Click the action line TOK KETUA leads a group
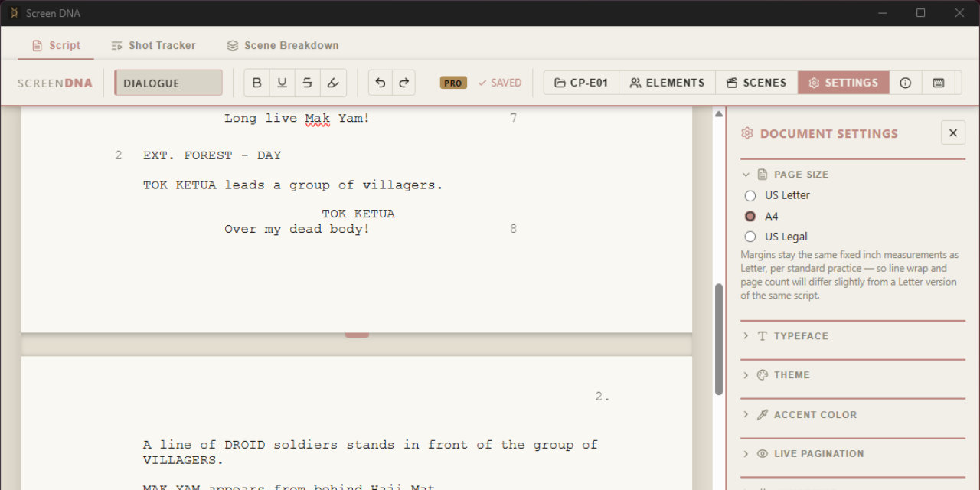 coord(292,185)
